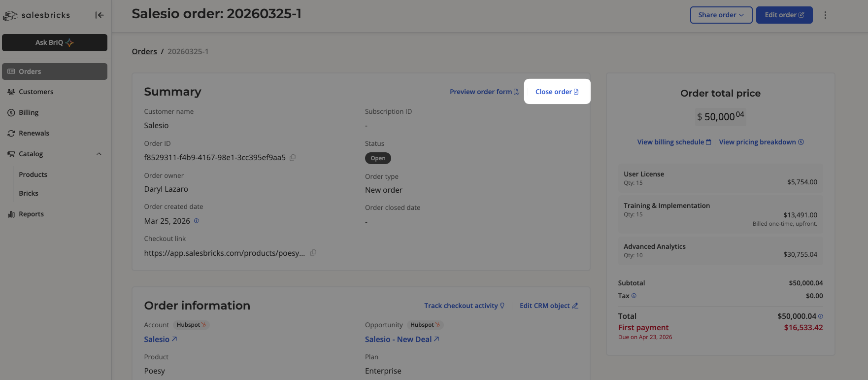Click the Due on Apr 23, 2026 text
868x380 pixels.
pos(645,337)
